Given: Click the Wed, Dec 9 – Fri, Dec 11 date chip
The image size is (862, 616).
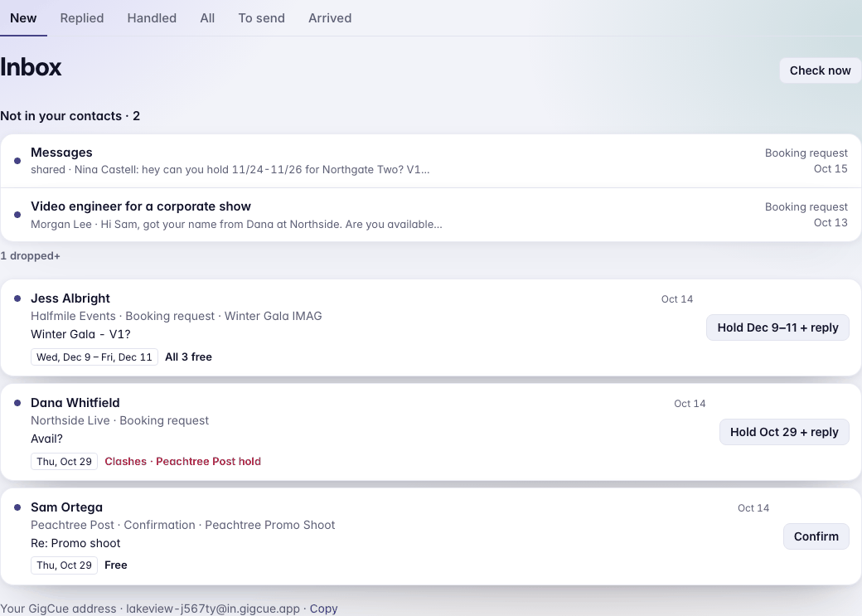Looking at the screenshot, I should point(94,357).
